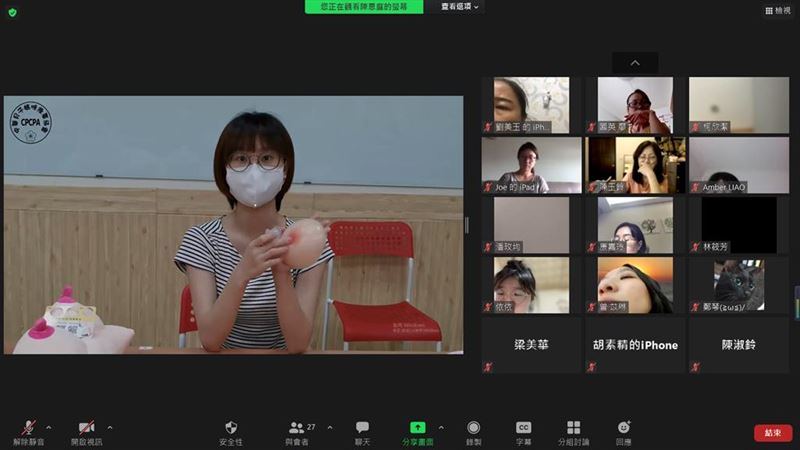This screenshot has height=450, width=800.
Task: Click muted mic icon on 依依 tile
Action: pyautogui.click(x=488, y=307)
